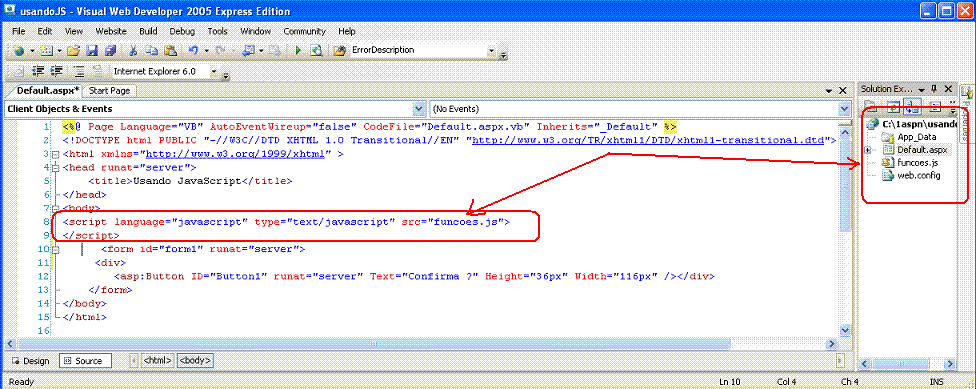The width and height of the screenshot is (976, 389).
Task: Select funcoes.js in Solution Explorer
Action: tap(909, 163)
